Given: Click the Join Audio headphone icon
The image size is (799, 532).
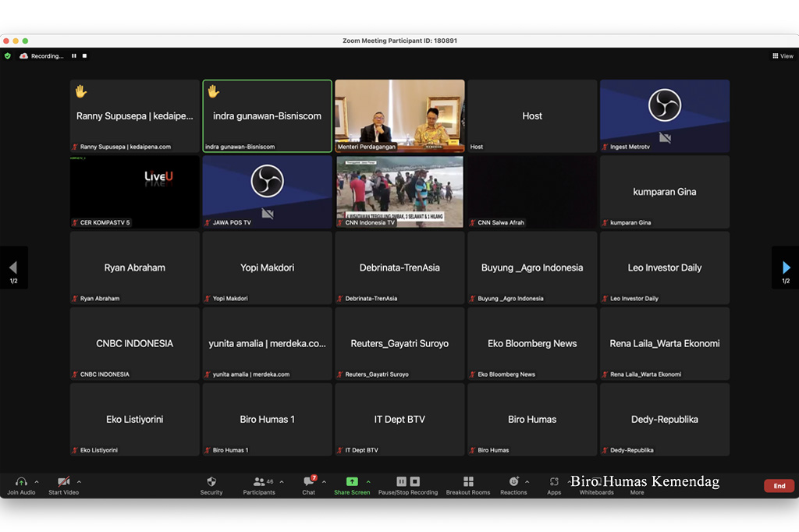Looking at the screenshot, I should [21, 481].
